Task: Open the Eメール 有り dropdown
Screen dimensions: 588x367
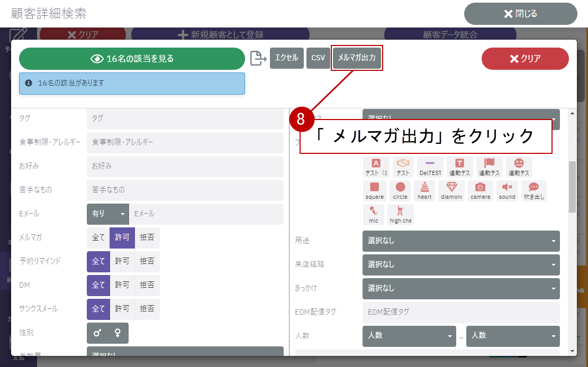Action: 108,214
